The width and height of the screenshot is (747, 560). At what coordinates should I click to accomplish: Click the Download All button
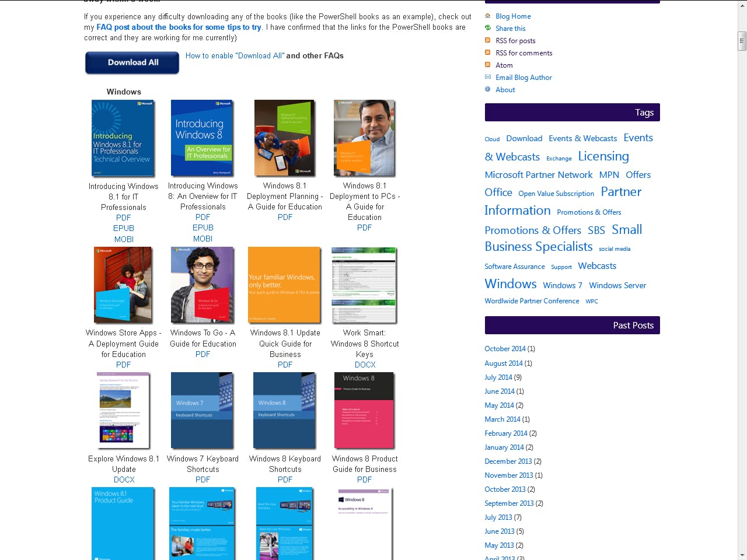point(132,63)
